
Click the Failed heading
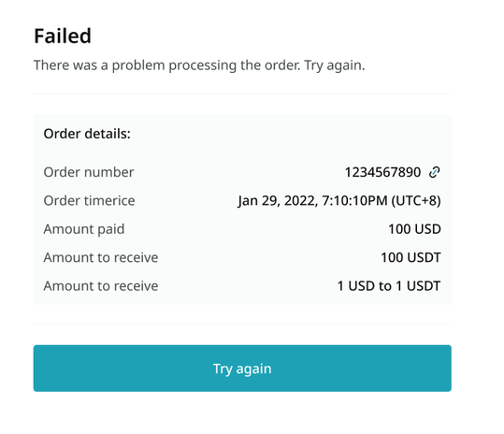[63, 36]
